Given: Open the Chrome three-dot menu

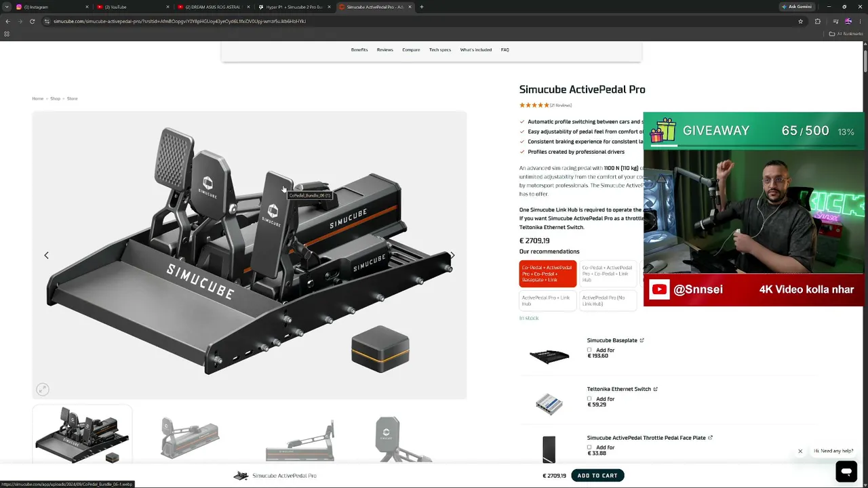Looking at the screenshot, I should point(861,21).
